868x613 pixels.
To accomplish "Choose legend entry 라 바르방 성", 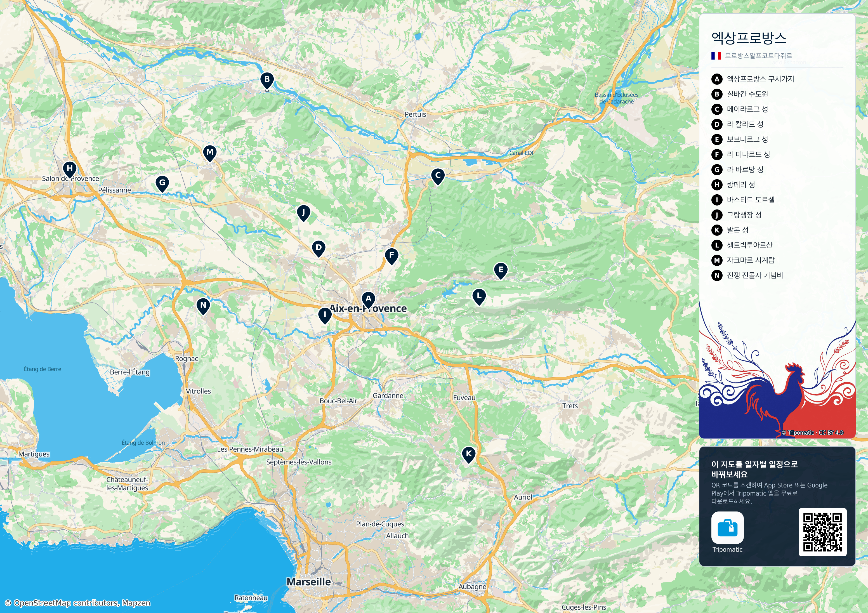I will (738, 170).
